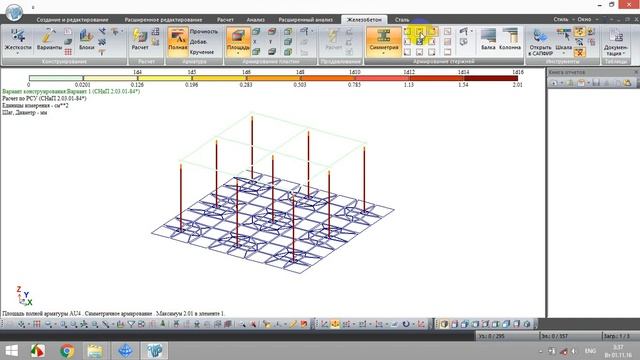Select Кручение reinforcement option
This screenshot has width=640, height=360.
(x=202, y=52)
